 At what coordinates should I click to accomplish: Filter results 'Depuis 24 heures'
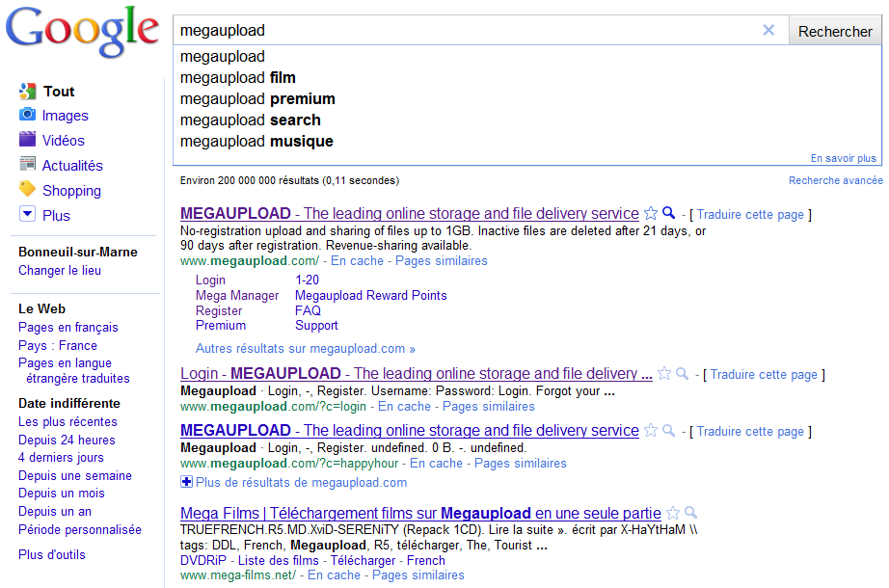[67, 440]
